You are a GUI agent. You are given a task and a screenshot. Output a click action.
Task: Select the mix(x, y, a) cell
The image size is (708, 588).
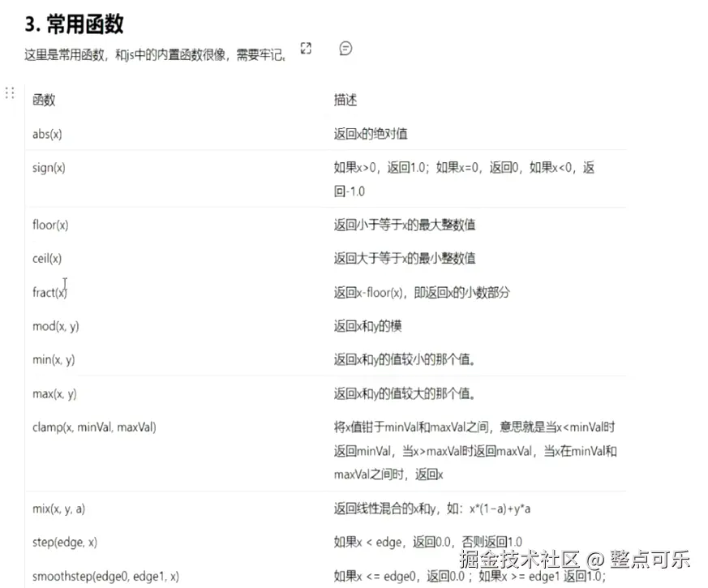pyautogui.click(x=58, y=509)
